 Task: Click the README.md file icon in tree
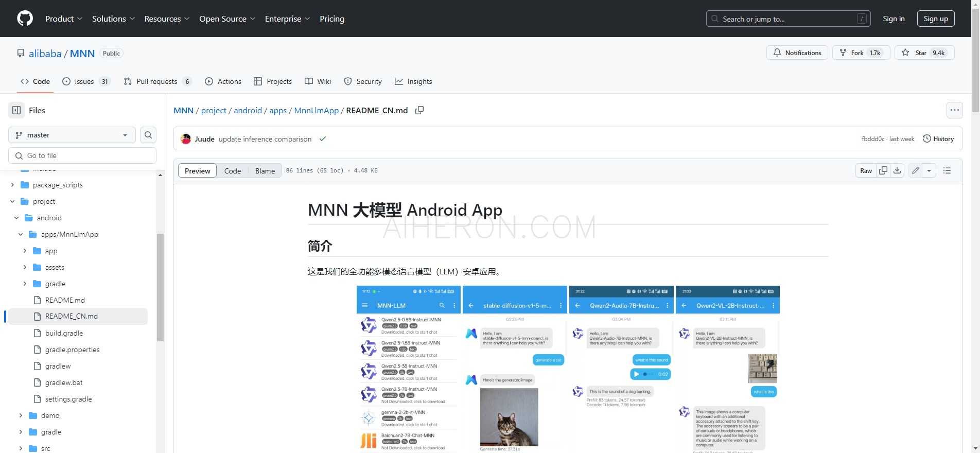pos(37,300)
